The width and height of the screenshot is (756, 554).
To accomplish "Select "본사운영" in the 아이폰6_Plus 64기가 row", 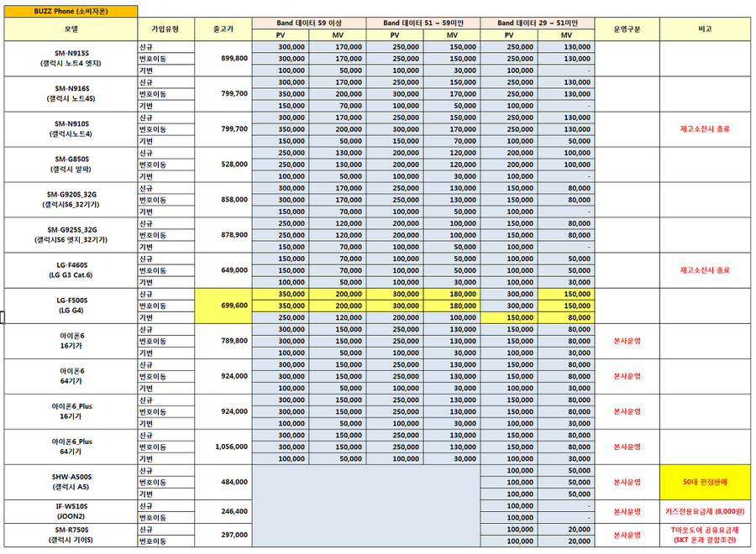I will coord(627,447).
